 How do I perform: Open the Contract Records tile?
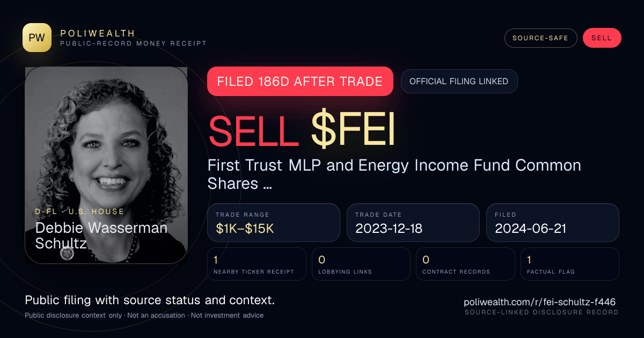465,264
